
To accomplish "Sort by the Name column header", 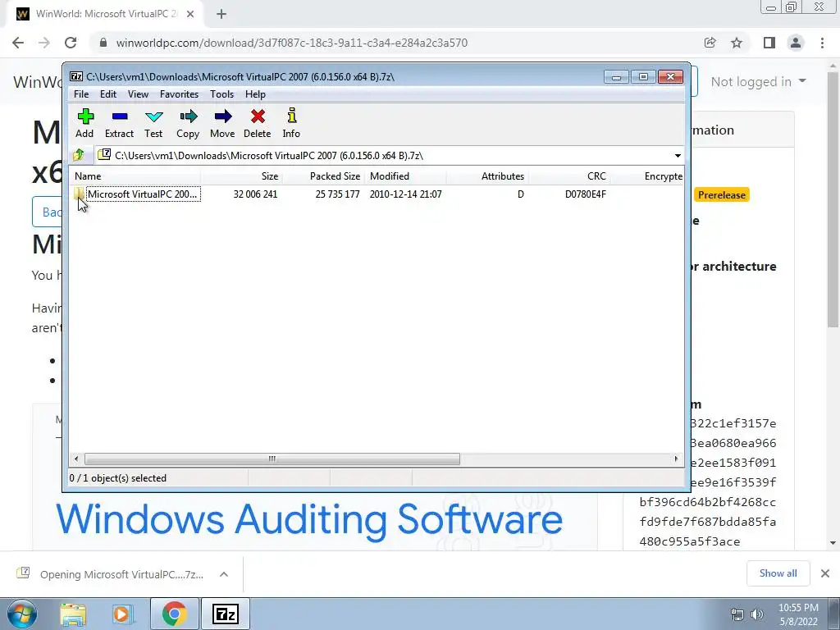I will [x=135, y=176].
